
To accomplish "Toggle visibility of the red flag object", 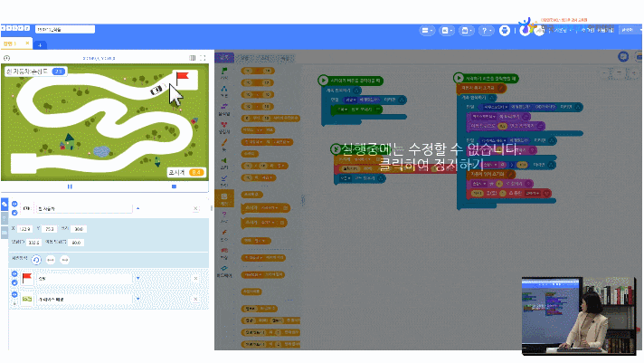I will (14, 273).
